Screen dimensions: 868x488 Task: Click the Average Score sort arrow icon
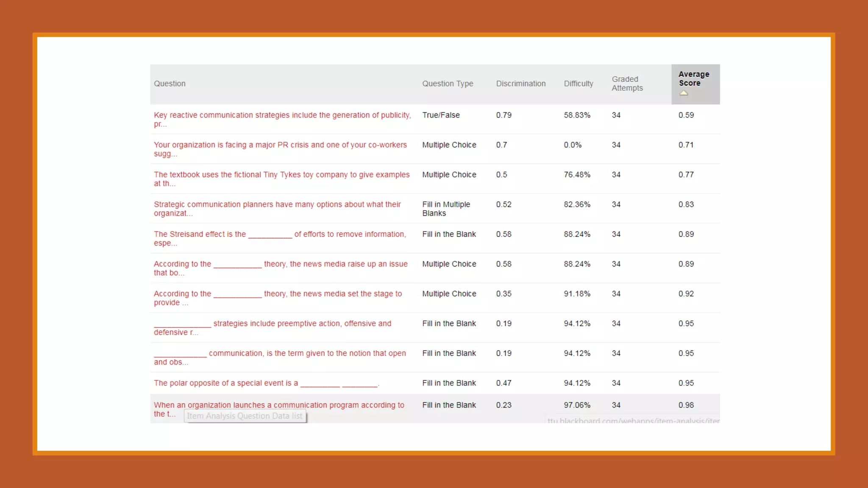(x=683, y=93)
